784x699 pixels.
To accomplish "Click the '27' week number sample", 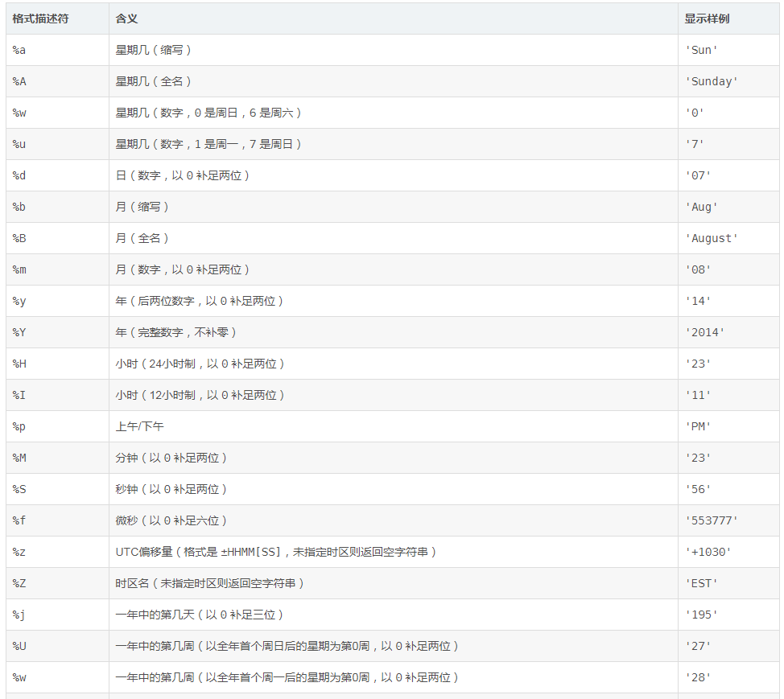I will (x=698, y=646).
